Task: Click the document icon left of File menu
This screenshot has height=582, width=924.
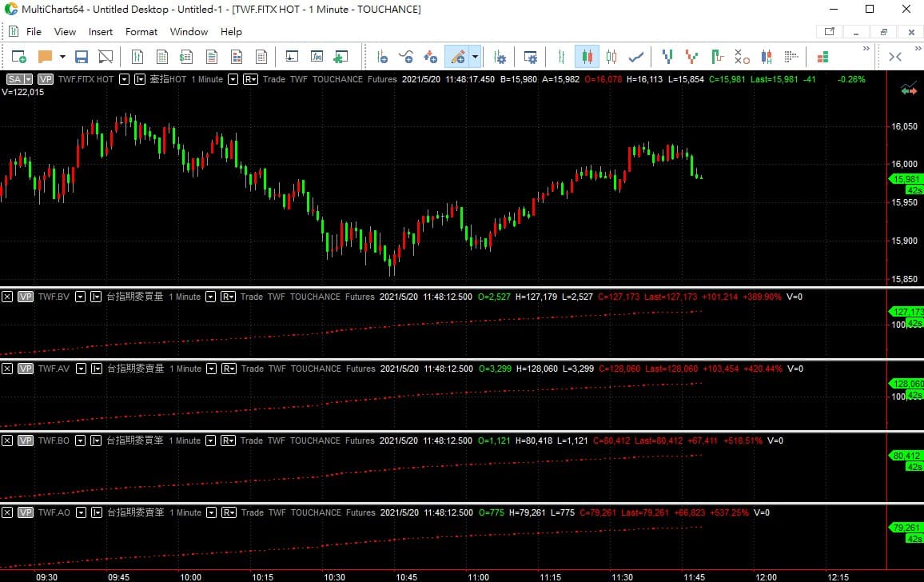Action: click(x=14, y=31)
